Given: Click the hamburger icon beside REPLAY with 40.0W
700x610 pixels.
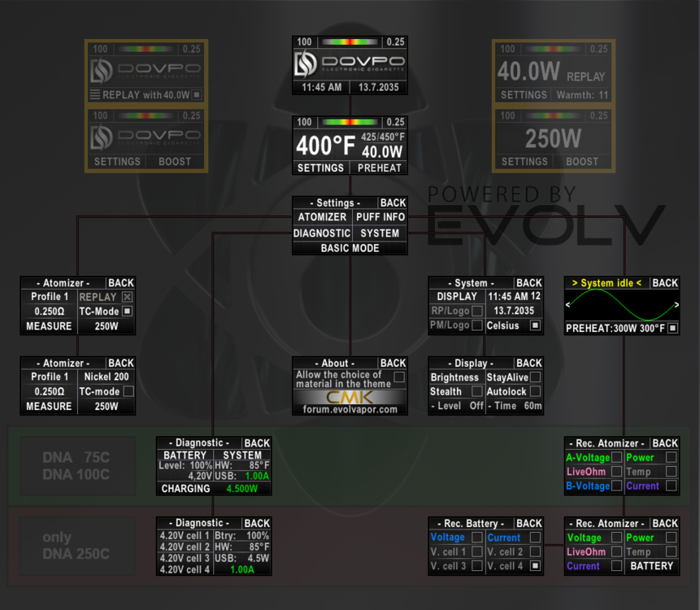Looking at the screenshot, I should coord(94,94).
